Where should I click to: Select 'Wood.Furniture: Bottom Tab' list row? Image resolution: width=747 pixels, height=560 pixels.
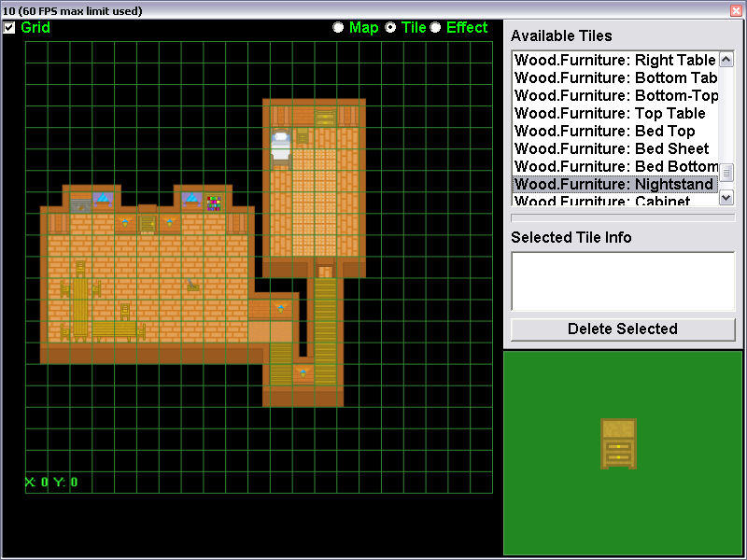615,77
